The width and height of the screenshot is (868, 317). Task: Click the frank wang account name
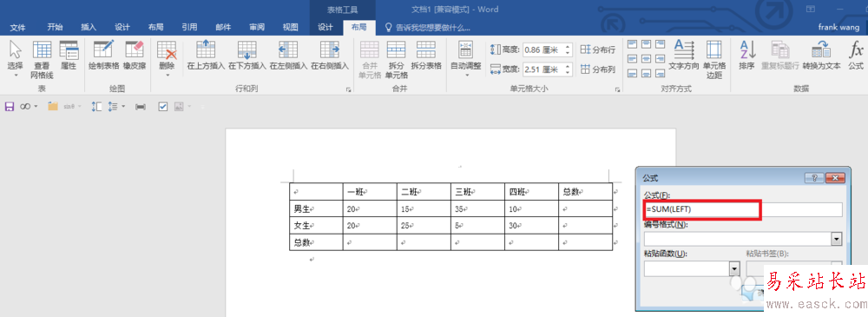(839, 27)
